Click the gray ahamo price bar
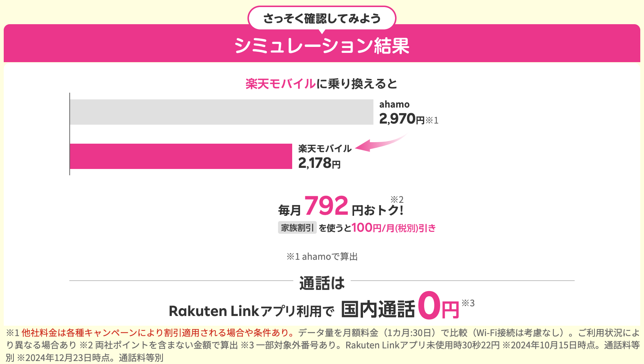 tap(221, 112)
